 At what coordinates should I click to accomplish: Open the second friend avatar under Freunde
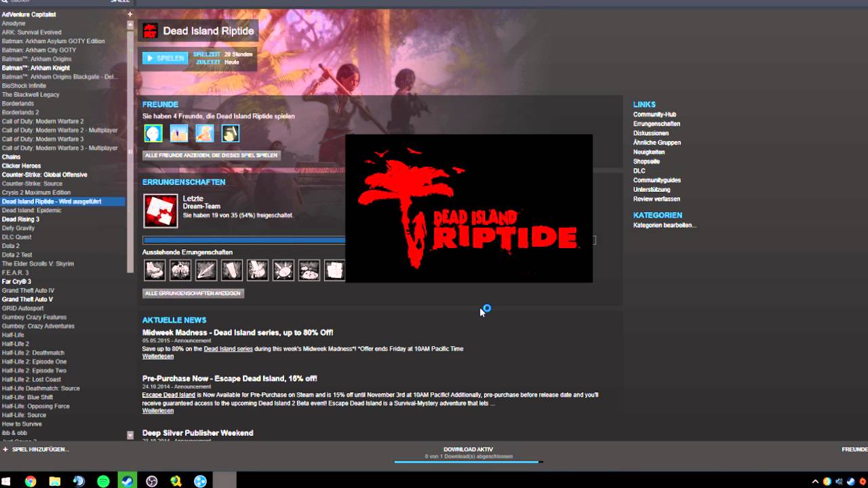(x=179, y=133)
